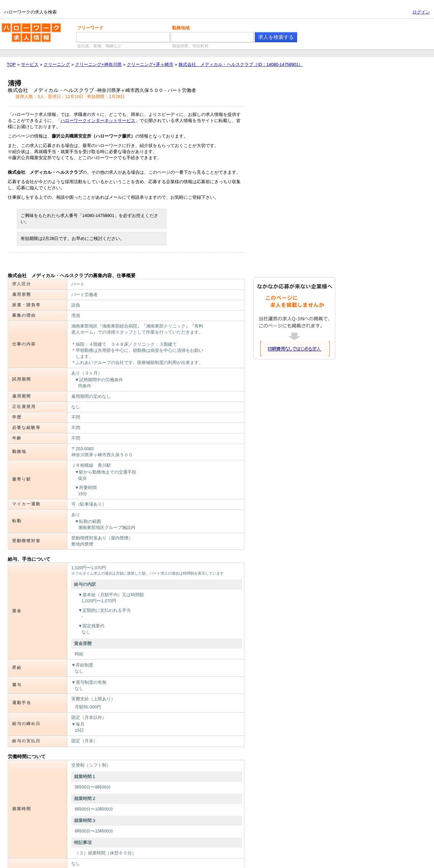Screen dimensions: 434x868
Task: Click the 特記事項 subheading
Action: tap(156, 843)
